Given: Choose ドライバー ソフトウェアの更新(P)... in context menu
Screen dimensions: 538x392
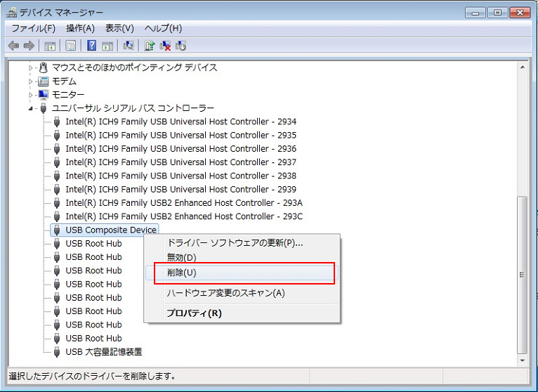Looking at the screenshot, I should coord(242,243).
